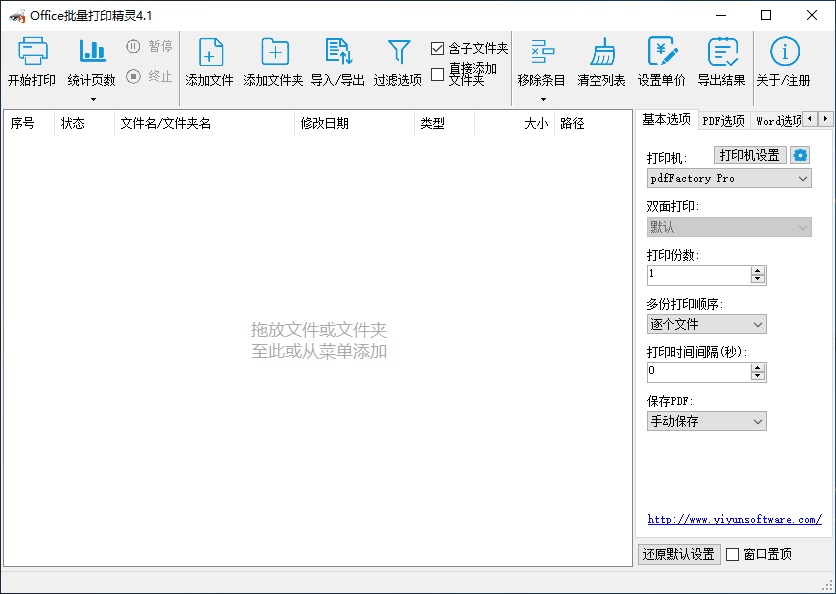Click the 添加文件 icon
The height and width of the screenshot is (594, 836).
(210, 53)
